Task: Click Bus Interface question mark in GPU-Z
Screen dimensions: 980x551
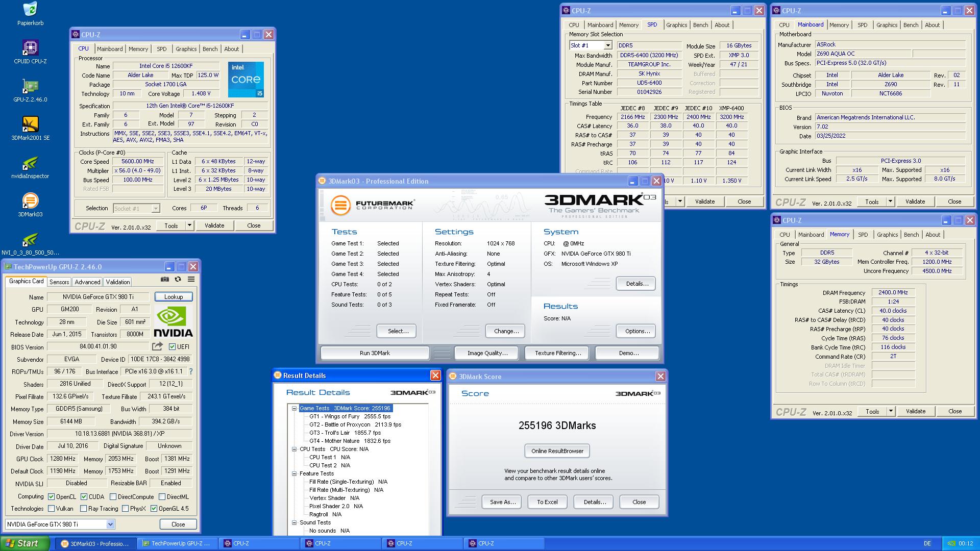Action: [191, 371]
